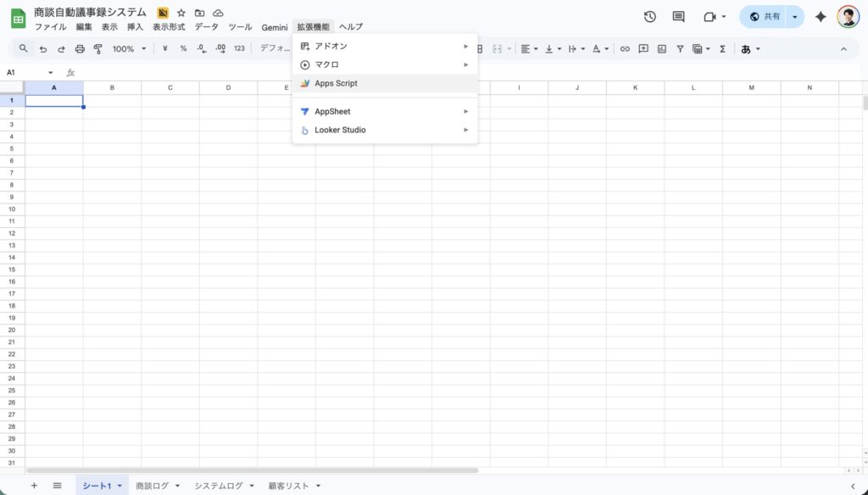The height and width of the screenshot is (495, 868).
Task: Click the version history clock icon
Action: click(650, 17)
